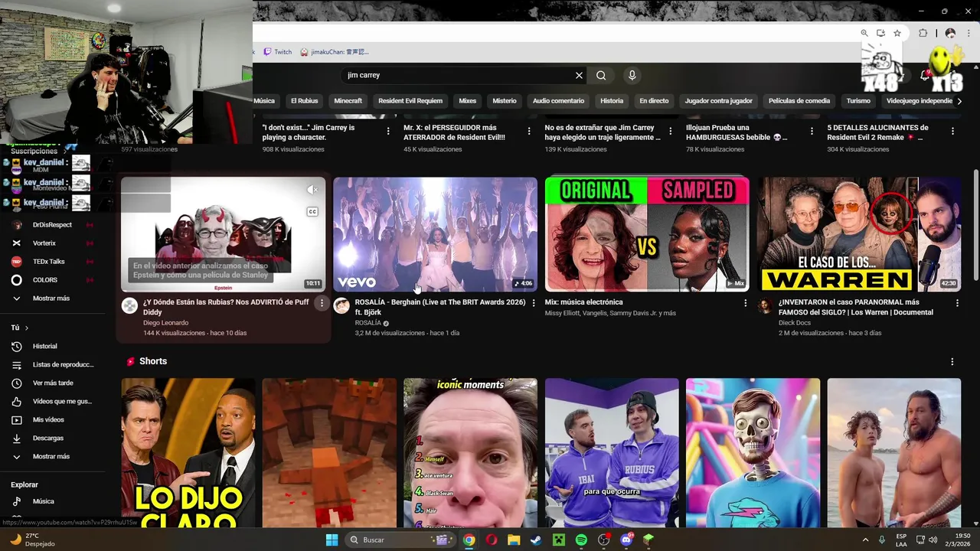
Task: Open the IBAI and RUBIUS short
Action: 612,452
